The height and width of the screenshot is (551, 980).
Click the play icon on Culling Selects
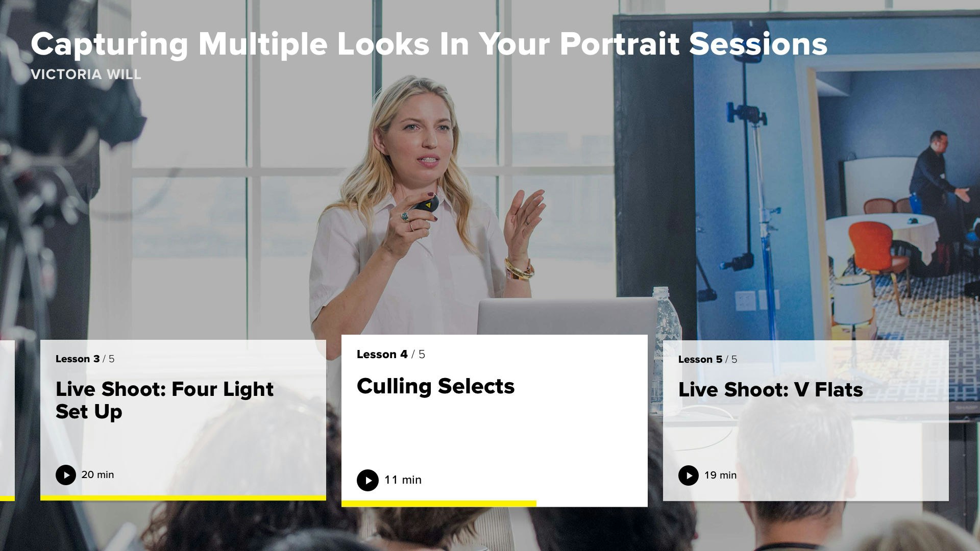click(367, 480)
